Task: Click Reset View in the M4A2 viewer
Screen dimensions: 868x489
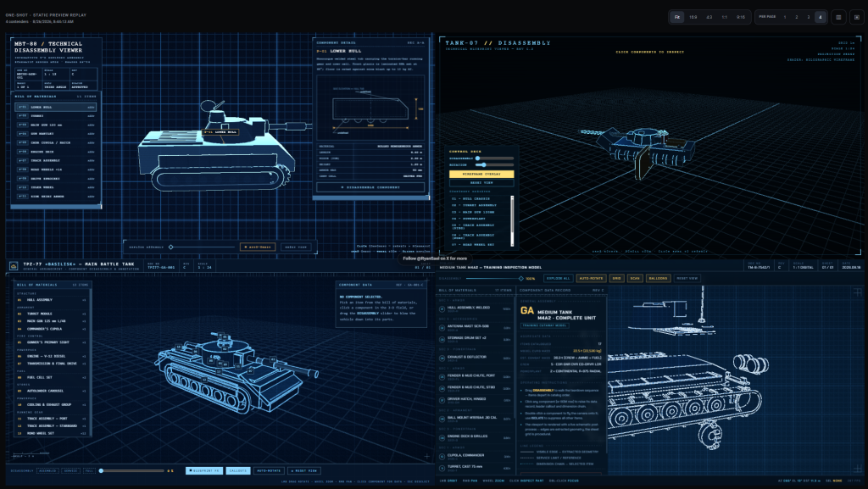Action: (687, 278)
